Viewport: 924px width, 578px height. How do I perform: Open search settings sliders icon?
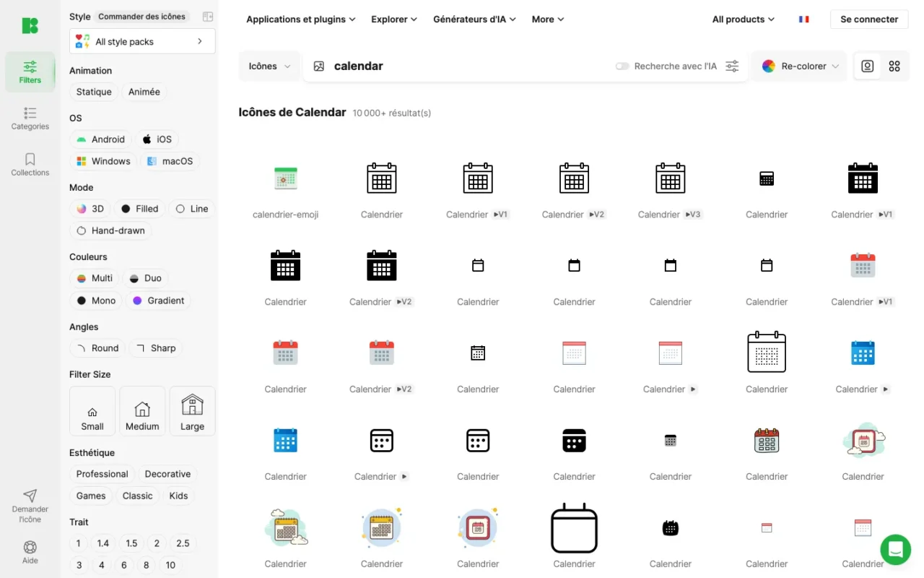tap(732, 66)
